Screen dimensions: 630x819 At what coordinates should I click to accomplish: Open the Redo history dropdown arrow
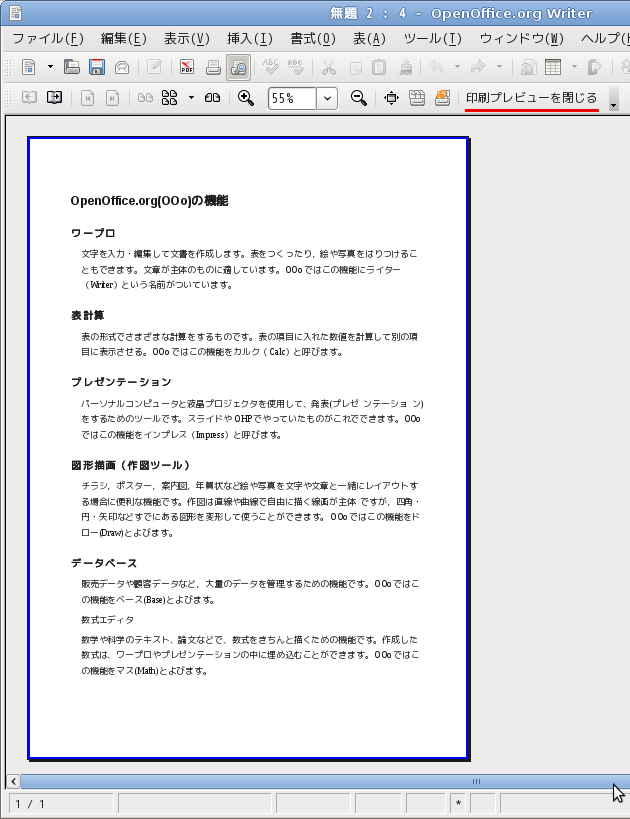click(x=499, y=67)
